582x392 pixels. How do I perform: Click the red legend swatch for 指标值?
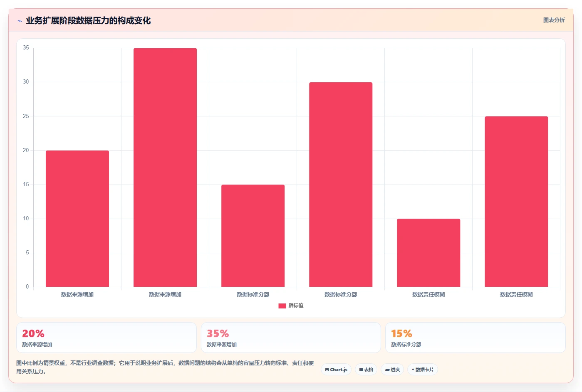(282, 306)
